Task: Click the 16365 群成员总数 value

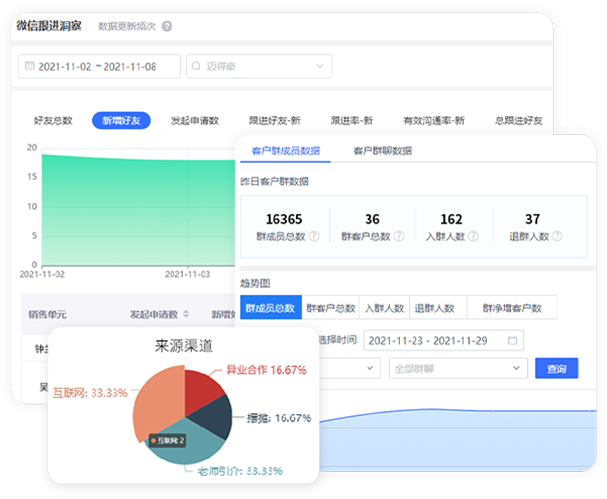Action: [284, 219]
